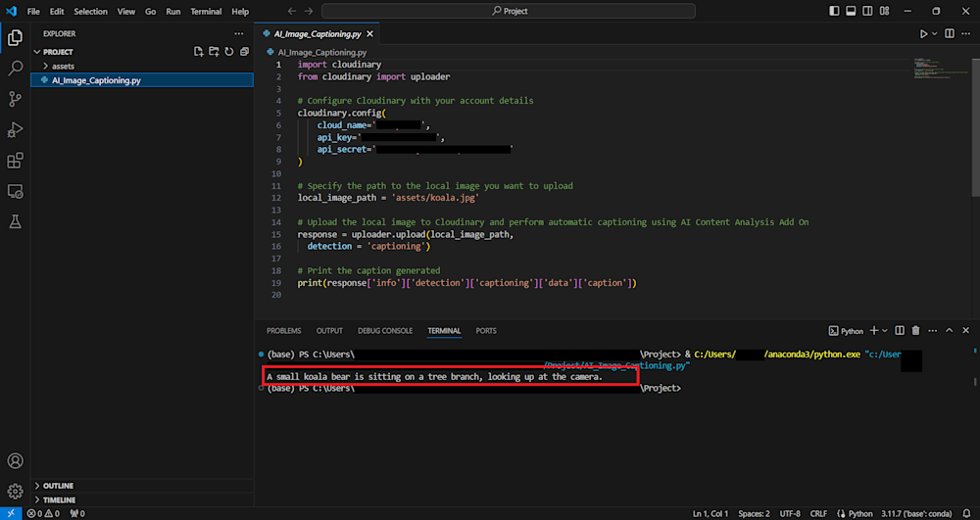Split the editor right
The height and width of the screenshot is (520, 980).
pos(950,33)
